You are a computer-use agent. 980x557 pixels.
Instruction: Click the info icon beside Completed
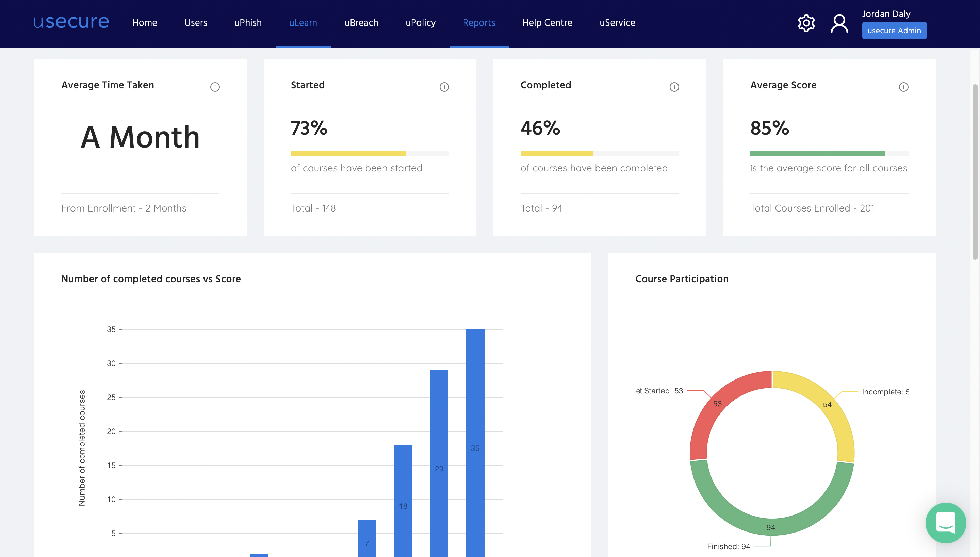point(674,87)
